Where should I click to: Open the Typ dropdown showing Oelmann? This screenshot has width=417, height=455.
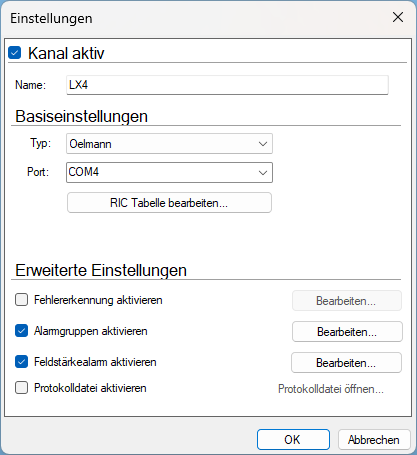pyautogui.click(x=169, y=144)
